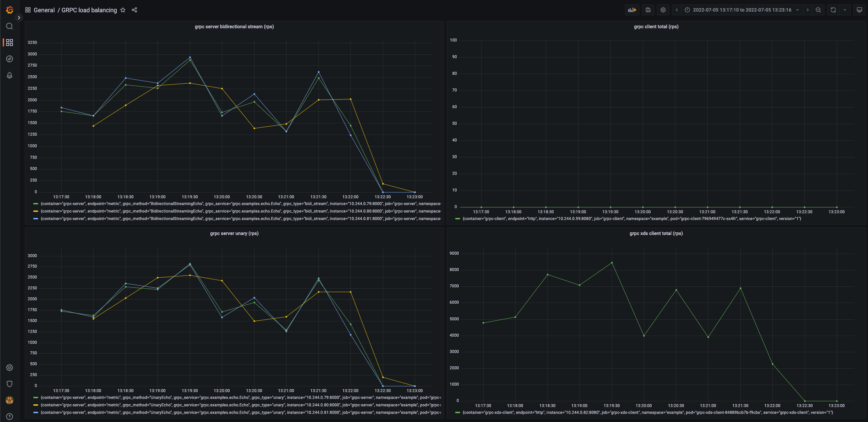
Task: Open Alerting via the bell icon
Action: (x=9, y=75)
